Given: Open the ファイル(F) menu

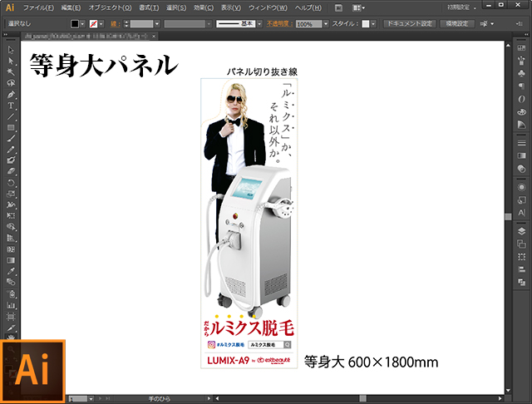Looking at the screenshot, I should [x=38, y=7].
